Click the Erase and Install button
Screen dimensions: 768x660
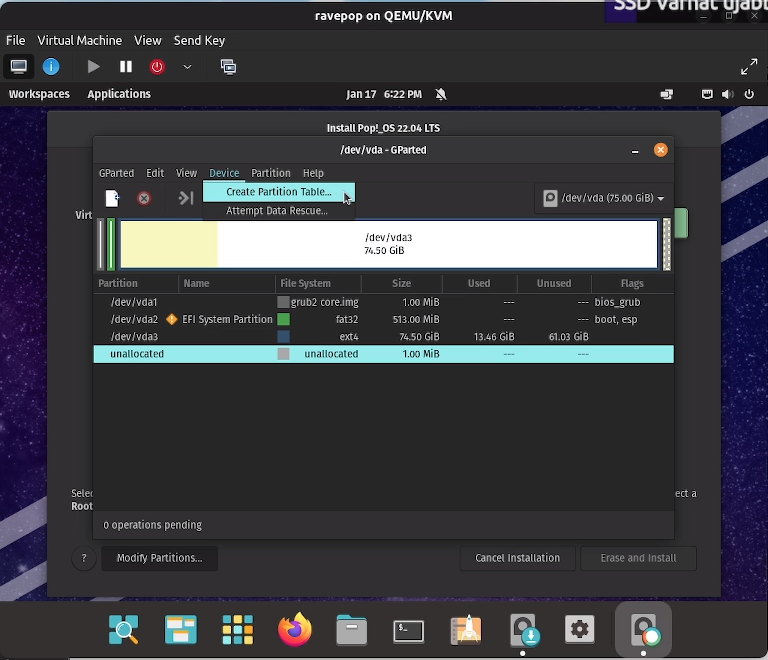pyautogui.click(x=638, y=558)
